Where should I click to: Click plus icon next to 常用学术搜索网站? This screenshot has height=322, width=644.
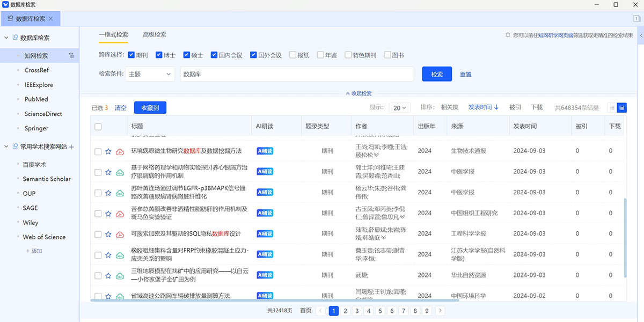pyautogui.click(x=72, y=147)
